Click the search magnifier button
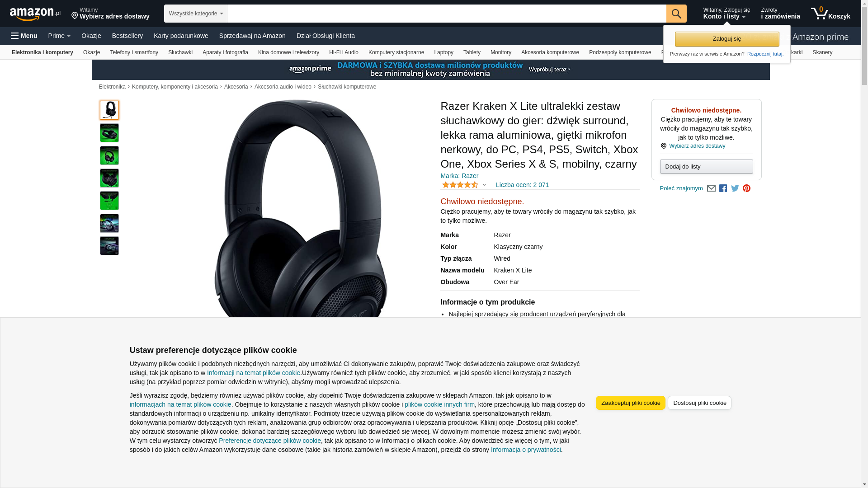 (x=676, y=14)
